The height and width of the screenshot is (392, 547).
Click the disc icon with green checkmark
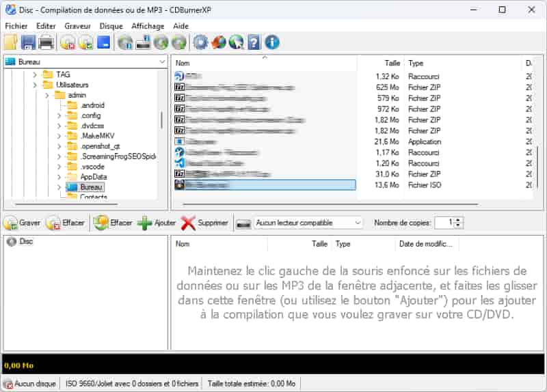tap(85, 42)
